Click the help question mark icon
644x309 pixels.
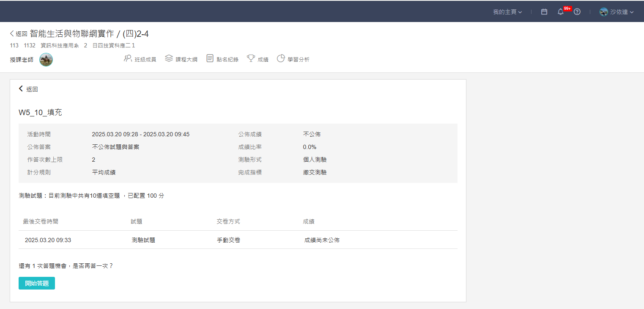[577, 12]
